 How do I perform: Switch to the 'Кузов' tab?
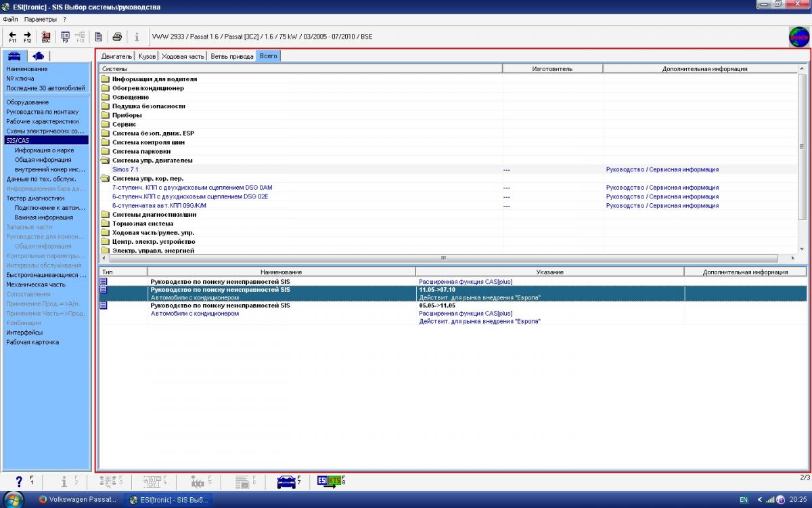point(147,56)
